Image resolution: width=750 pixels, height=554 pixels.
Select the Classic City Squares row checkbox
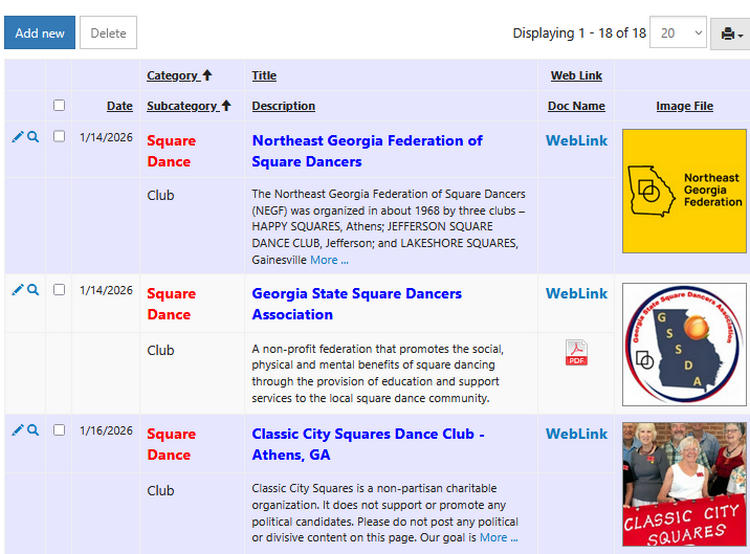click(x=59, y=430)
